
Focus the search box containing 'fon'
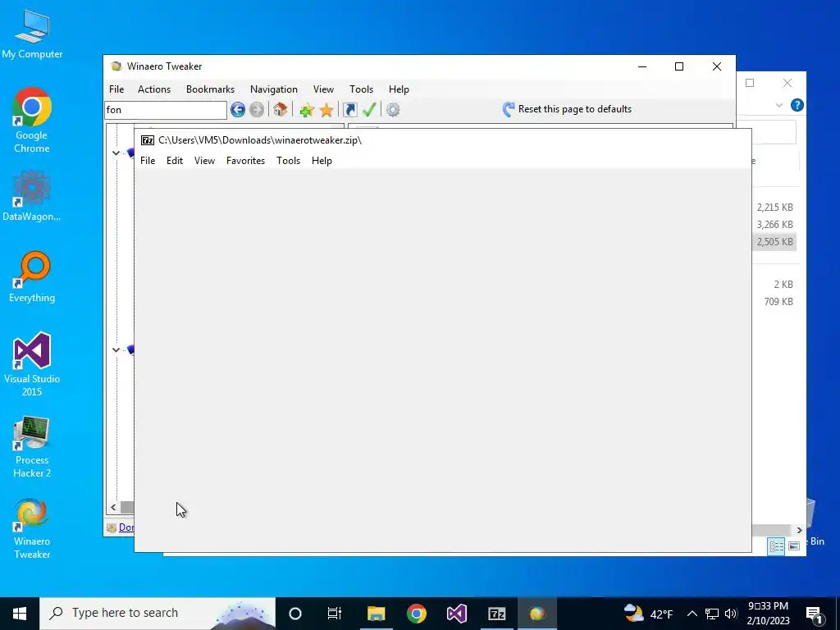point(166,110)
